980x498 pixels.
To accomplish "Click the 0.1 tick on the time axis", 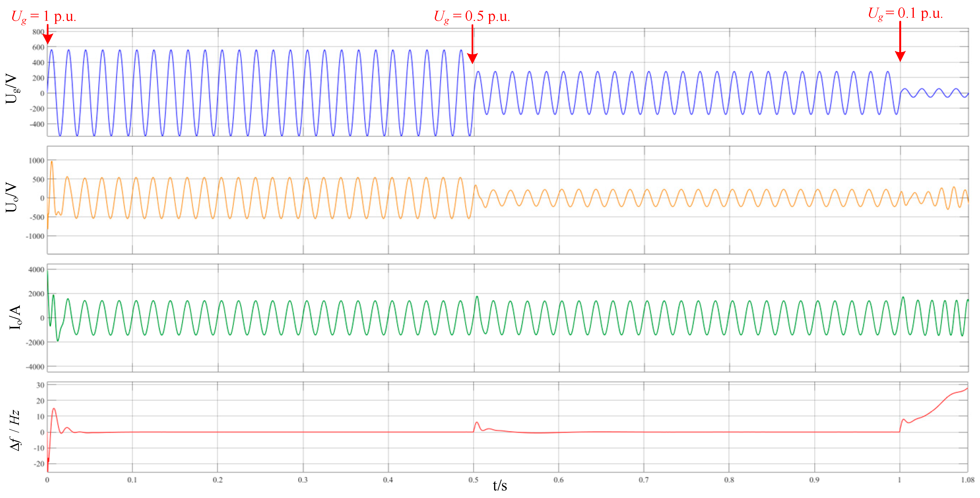I will click(x=132, y=480).
